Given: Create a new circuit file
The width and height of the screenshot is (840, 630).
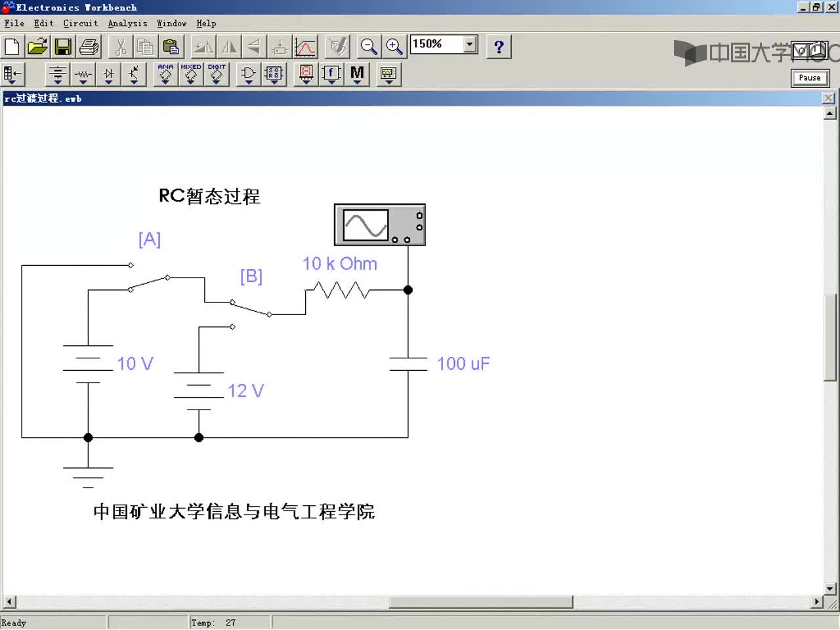Looking at the screenshot, I should (12, 47).
